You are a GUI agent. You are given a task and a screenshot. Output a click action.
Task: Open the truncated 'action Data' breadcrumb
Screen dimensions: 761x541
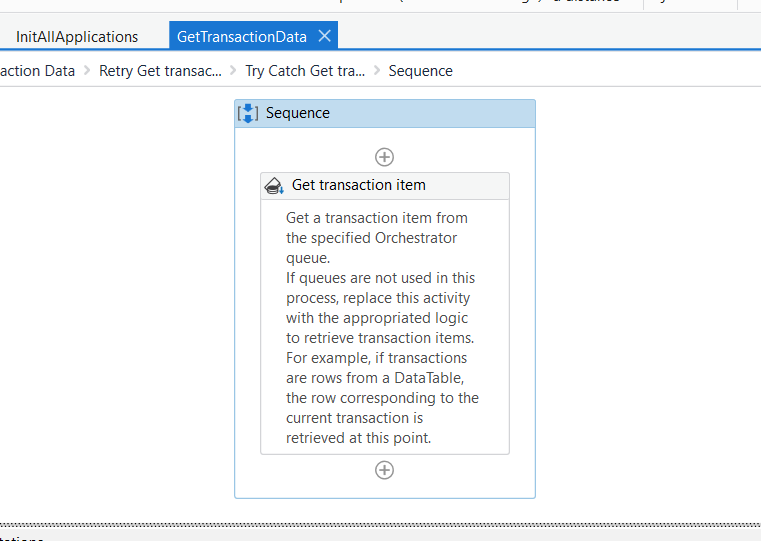37,71
